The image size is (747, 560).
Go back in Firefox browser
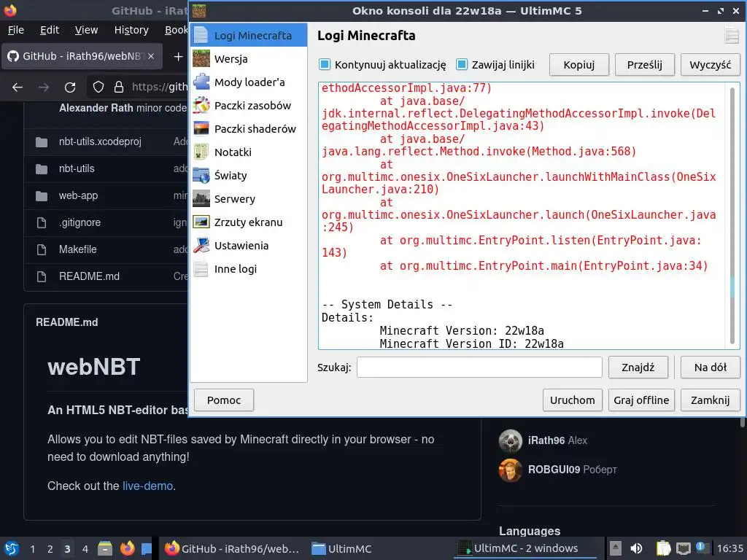18,87
